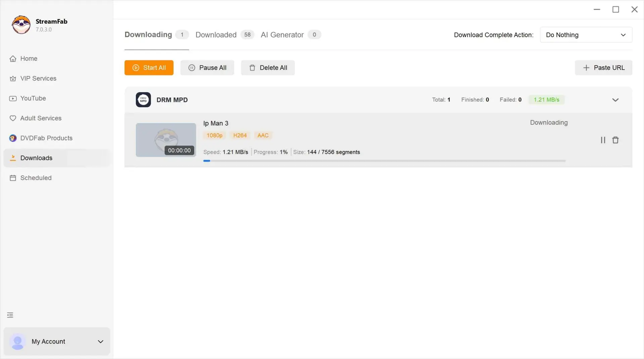Open Adult Services section
The height and width of the screenshot is (359, 644).
click(57, 118)
